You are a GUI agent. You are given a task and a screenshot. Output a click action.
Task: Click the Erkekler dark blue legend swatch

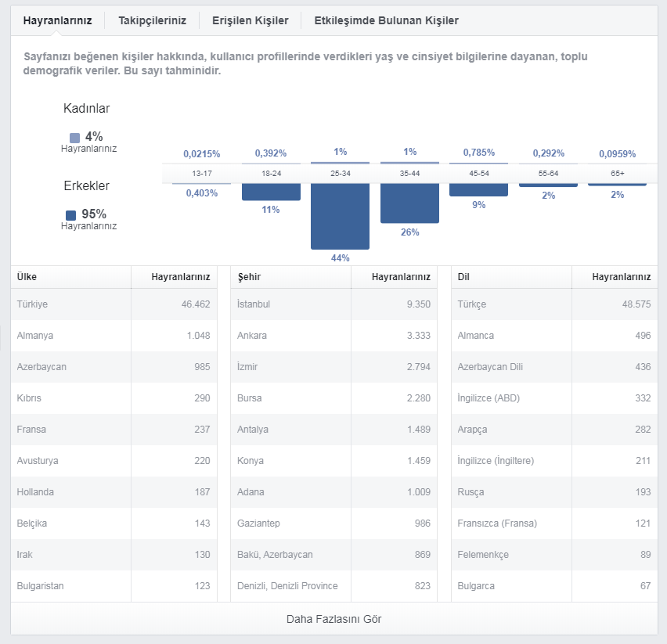pos(71,215)
